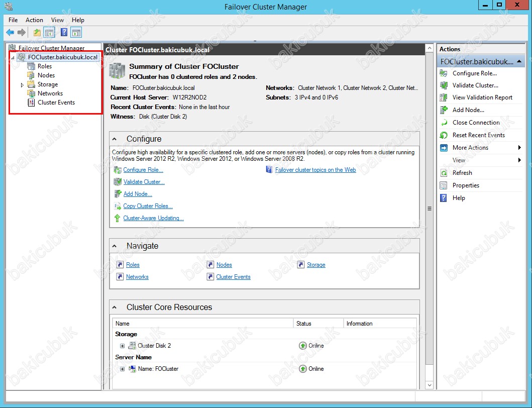Click the center pane vertical scrollbar thumb
Viewport: 532px width, 408px height.
[x=430, y=209]
